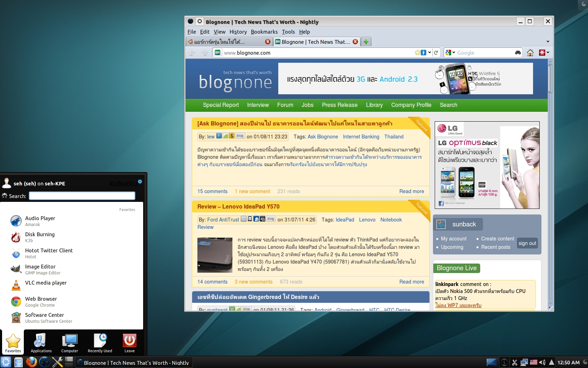Open the wrench-and-screwdriver settings launcher
The height and width of the screenshot is (368, 588).
[x=57, y=362]
